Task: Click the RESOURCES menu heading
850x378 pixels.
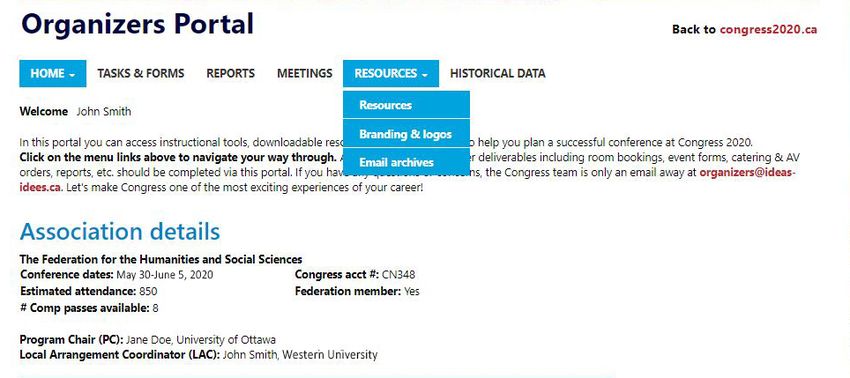Action: (x=391, y=73)
